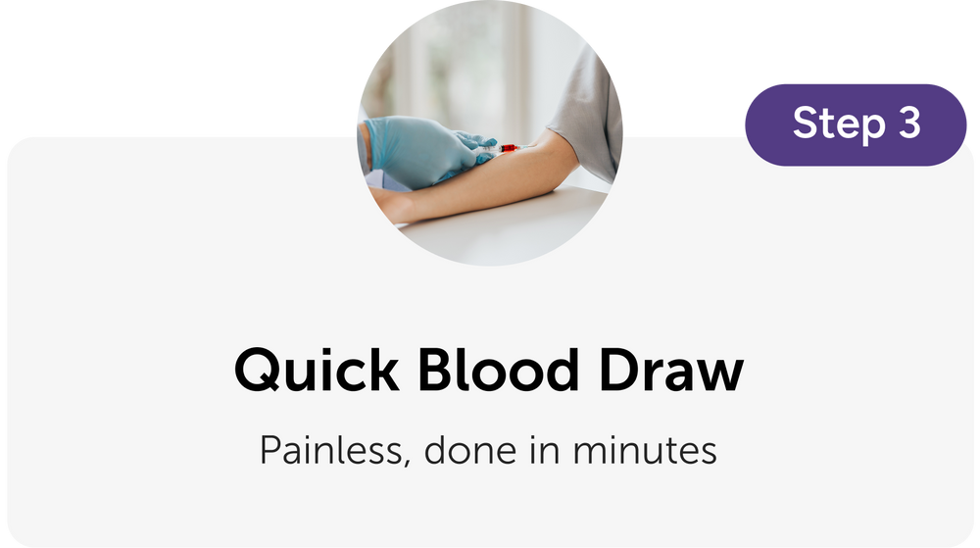Select the Painless, done in minutes subtitle

pos(488,451)
